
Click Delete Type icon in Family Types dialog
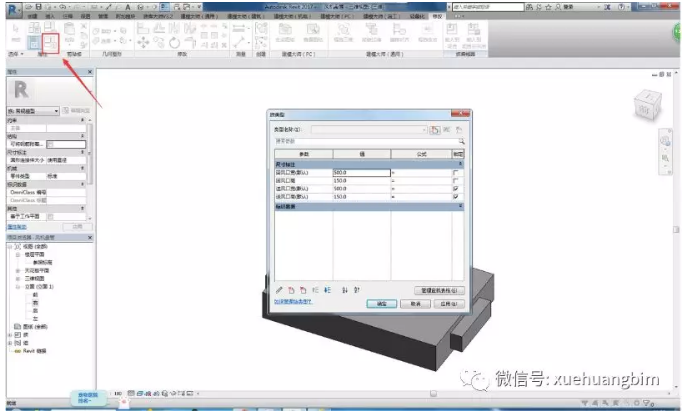[x=459, y=130]
